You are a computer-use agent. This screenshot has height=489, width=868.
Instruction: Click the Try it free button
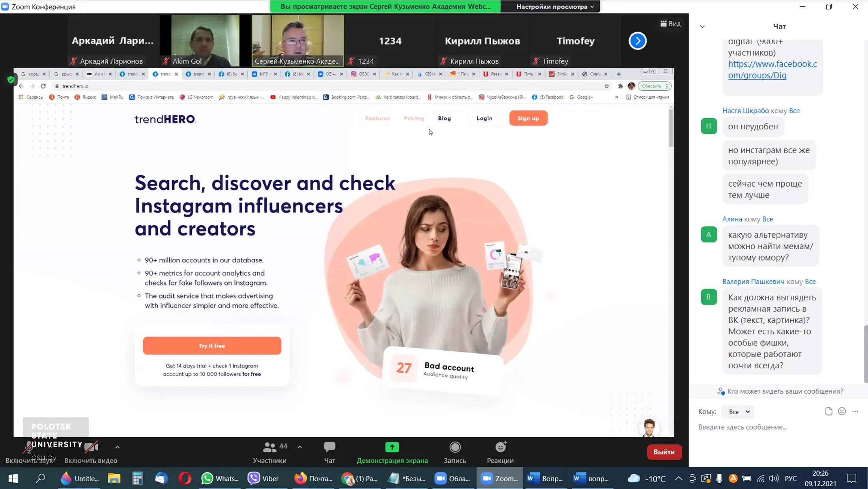[x=212, y=346]
